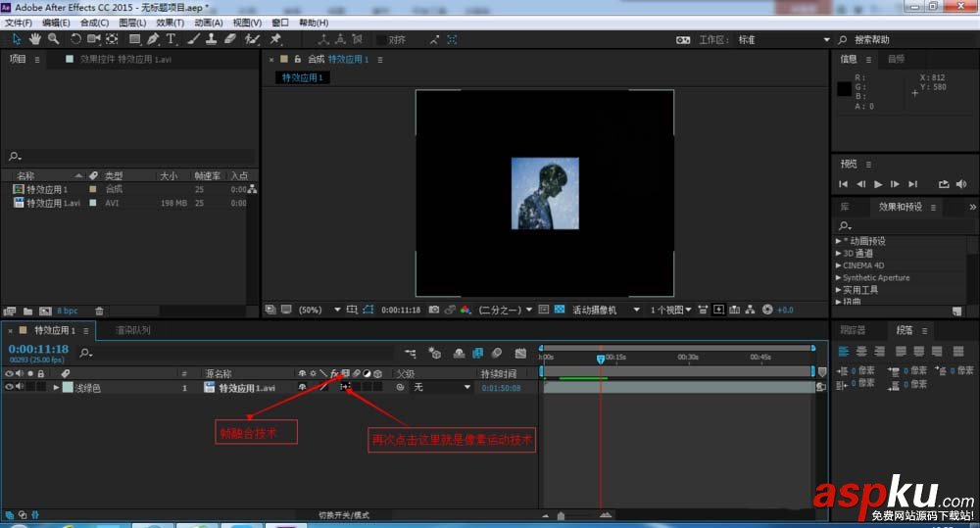Toggle frame blending switch on layer 1
980x528 pixels.
(x=345, y=388)
